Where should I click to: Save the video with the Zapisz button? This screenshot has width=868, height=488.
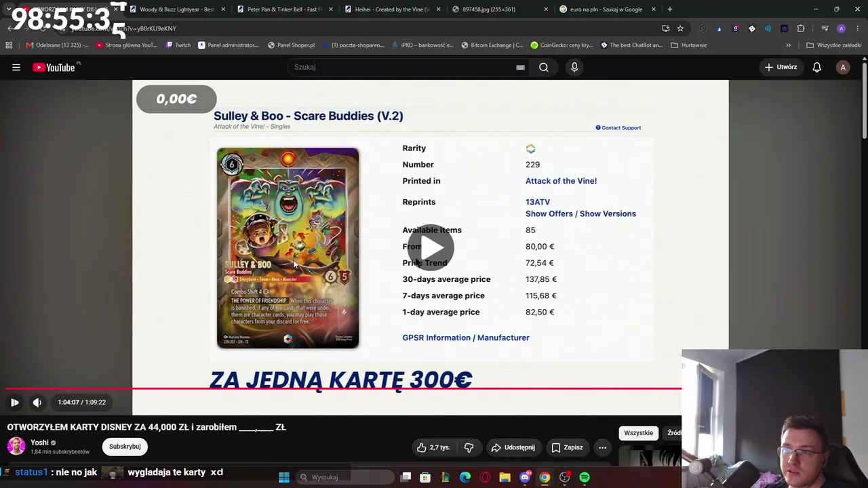coord(567,447)
